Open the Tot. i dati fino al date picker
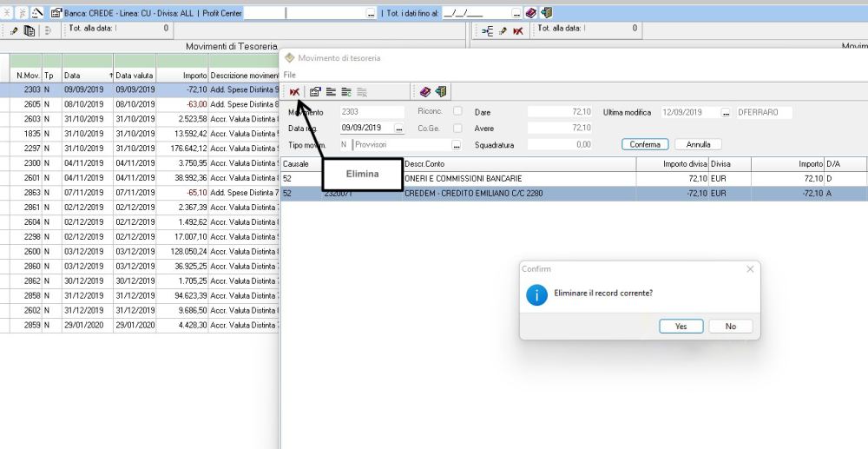The width and height of the screenshot is (868, 449). [517, 13]
